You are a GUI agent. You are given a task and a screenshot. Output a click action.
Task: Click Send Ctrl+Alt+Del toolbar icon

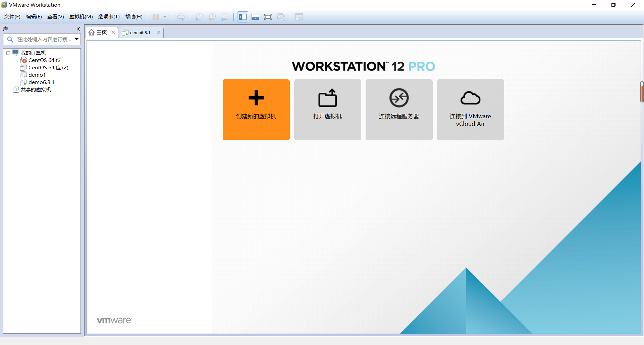(x=181, y=17)
